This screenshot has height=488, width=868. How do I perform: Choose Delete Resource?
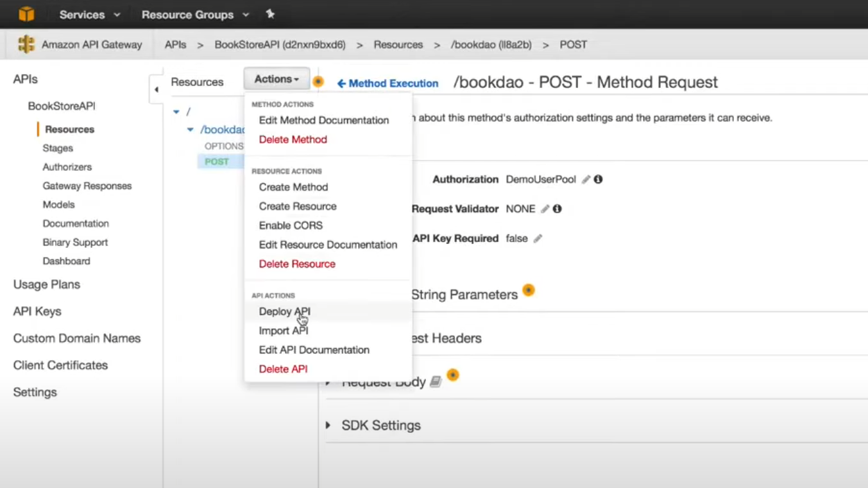click(x=297, y=264)
